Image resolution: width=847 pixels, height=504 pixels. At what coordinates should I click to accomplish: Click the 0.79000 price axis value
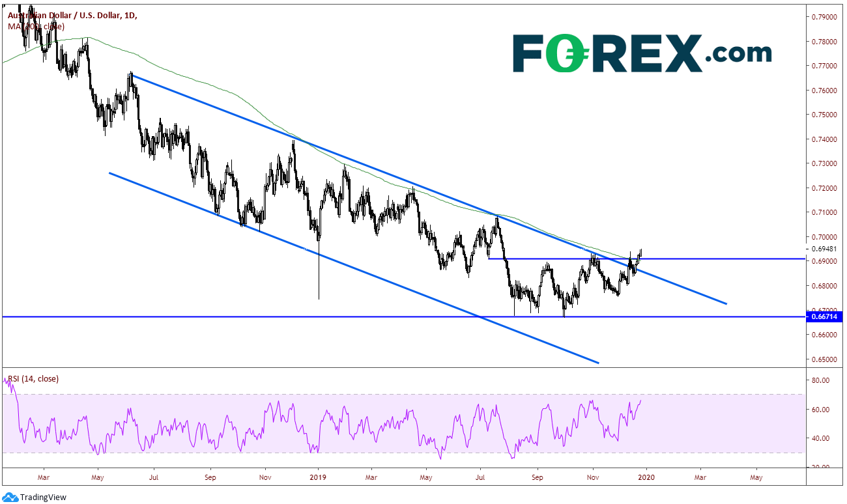pyautogui.click(x=825, y=17)
